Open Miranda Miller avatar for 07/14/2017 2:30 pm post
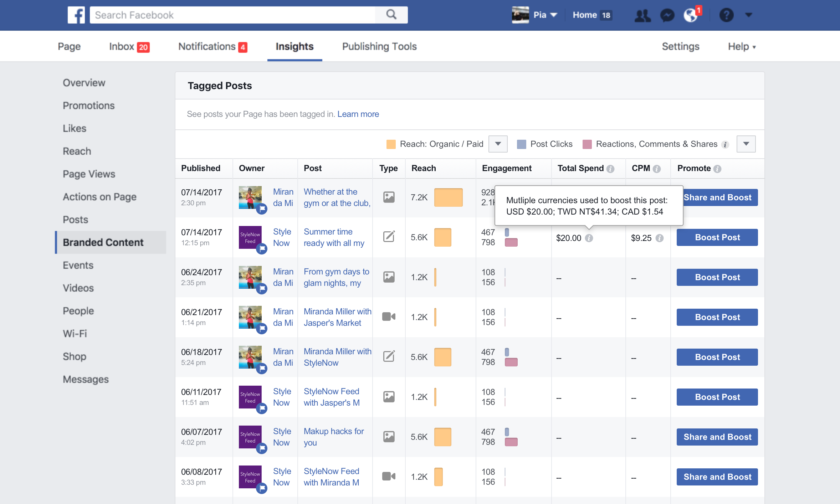The height and width of the screenshot is (504, 840). (x=250, y=197)
